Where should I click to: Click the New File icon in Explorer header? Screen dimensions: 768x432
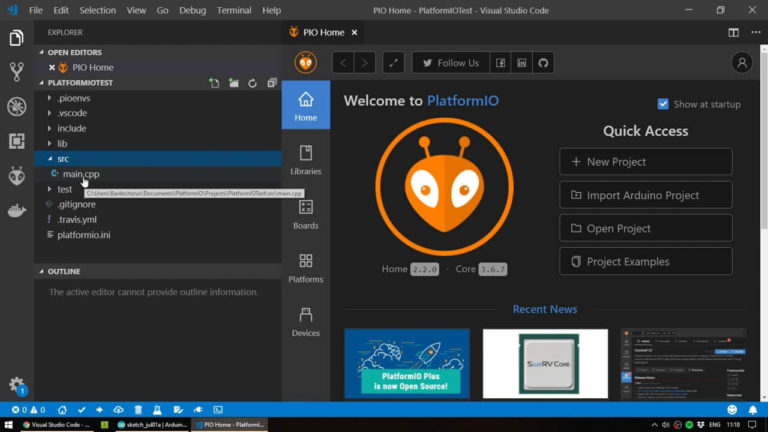coord(214,83)
